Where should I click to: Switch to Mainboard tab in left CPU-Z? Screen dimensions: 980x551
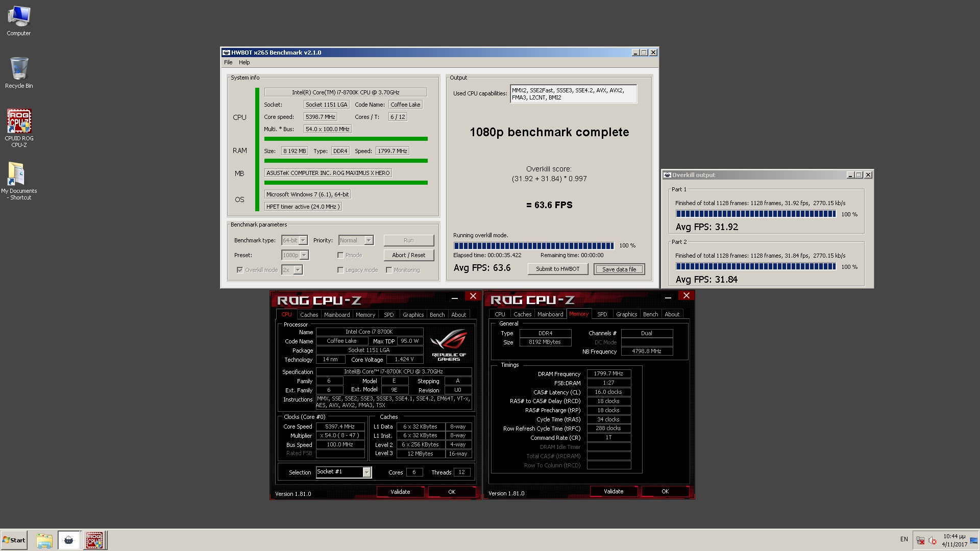click(x=337, y=315)
